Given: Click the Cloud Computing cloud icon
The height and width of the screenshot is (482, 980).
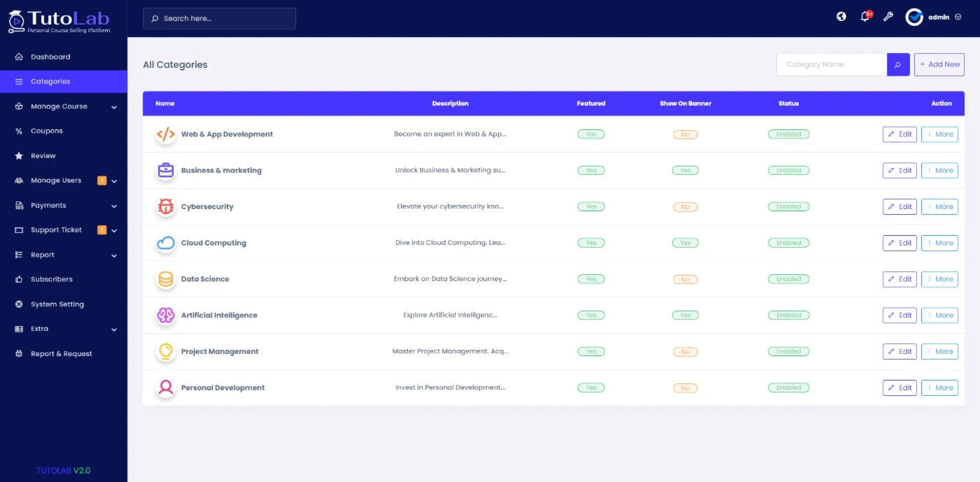Looking at the screenshot, I should [166, 243].
